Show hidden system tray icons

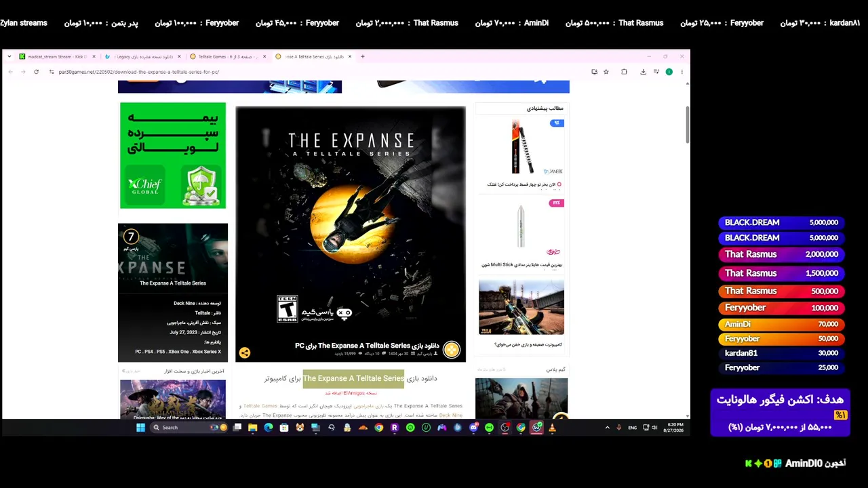tap(608, 428)
